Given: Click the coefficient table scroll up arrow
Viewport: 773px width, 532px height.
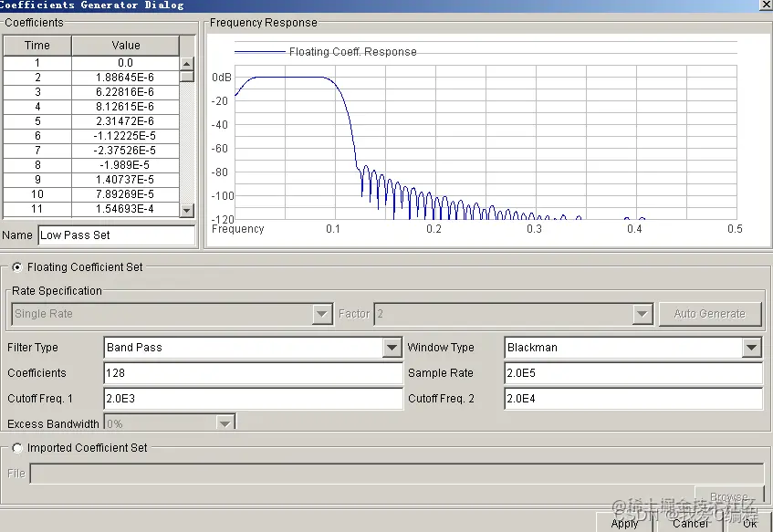Looking at the screenshot, I should (186, 64).
